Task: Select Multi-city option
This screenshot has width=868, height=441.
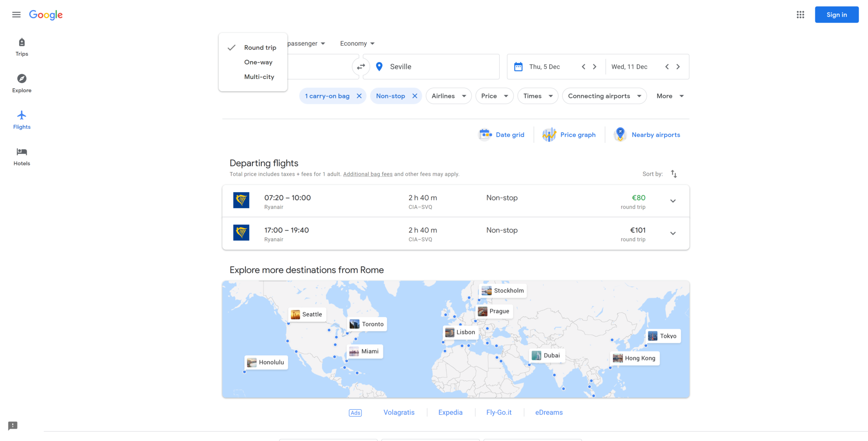Action: pos(253,77)
